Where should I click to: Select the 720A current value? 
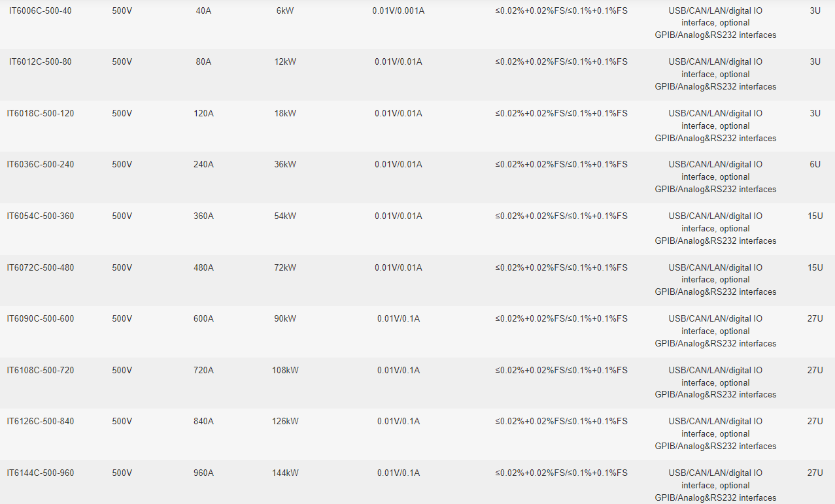(203, 371)
